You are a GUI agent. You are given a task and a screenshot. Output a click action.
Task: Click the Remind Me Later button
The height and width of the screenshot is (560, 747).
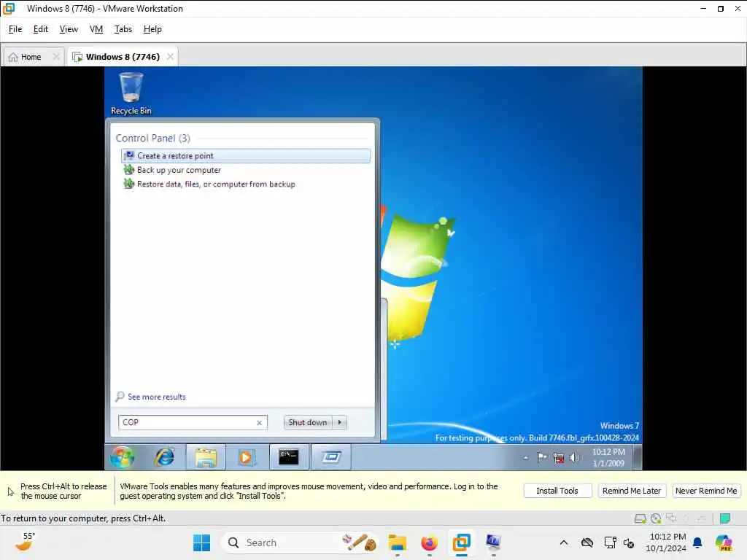click(632, 491)
